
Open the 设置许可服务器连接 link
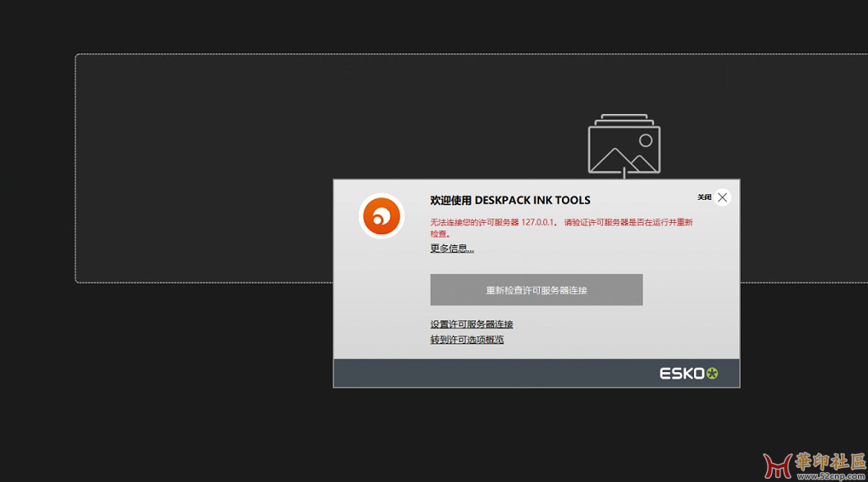pos(472,325)
